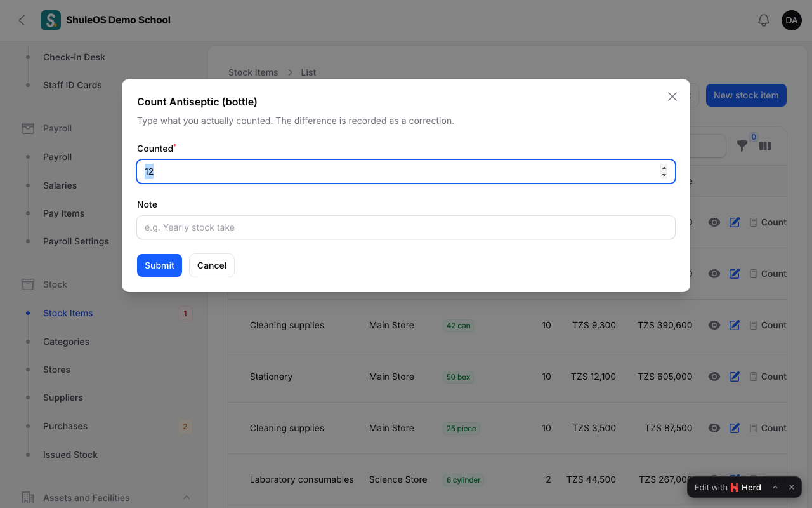The height and width of the screenshot is (508, 812).
Task: Edit the Stationery row with pencil icon
Action: point(735,377)
